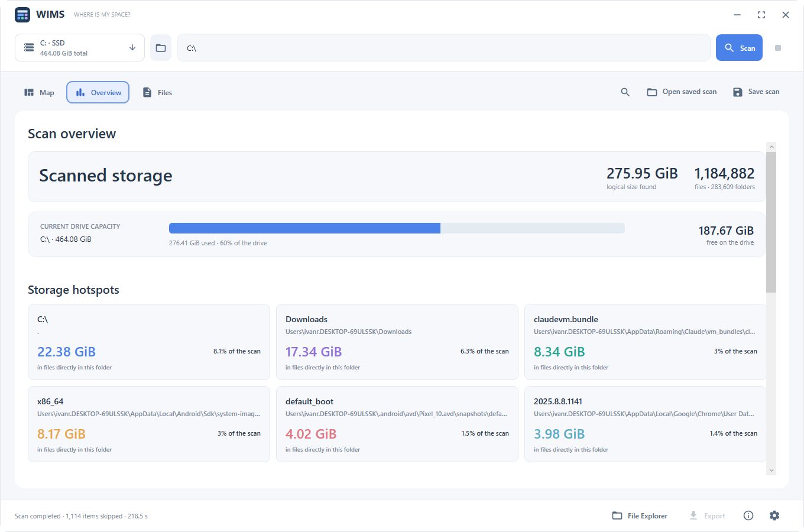Select the C: SSD drive dropdown
Image resolution: width=804 pixels, height=532 pixels.
tap(80, 48)
